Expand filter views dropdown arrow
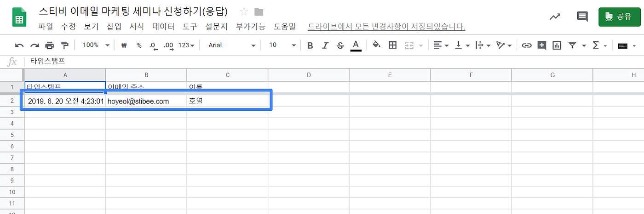Image resolution: width=644 pixels, height=214 pixels. 584,45
